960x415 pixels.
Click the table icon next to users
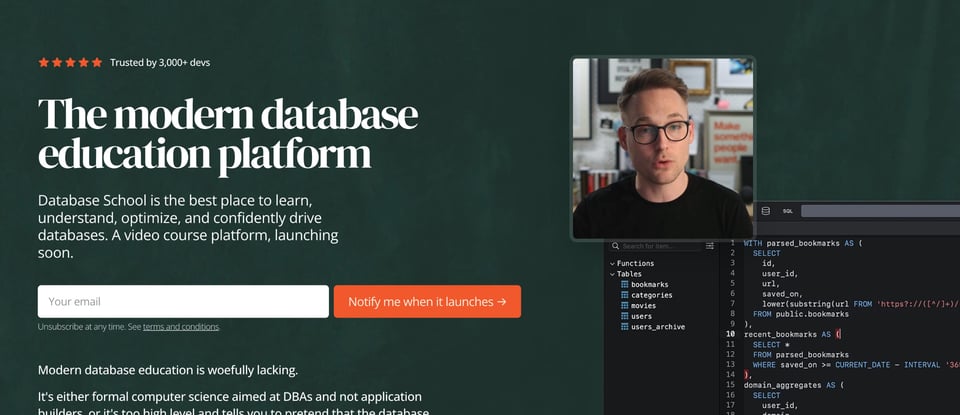tap(624, 316)
